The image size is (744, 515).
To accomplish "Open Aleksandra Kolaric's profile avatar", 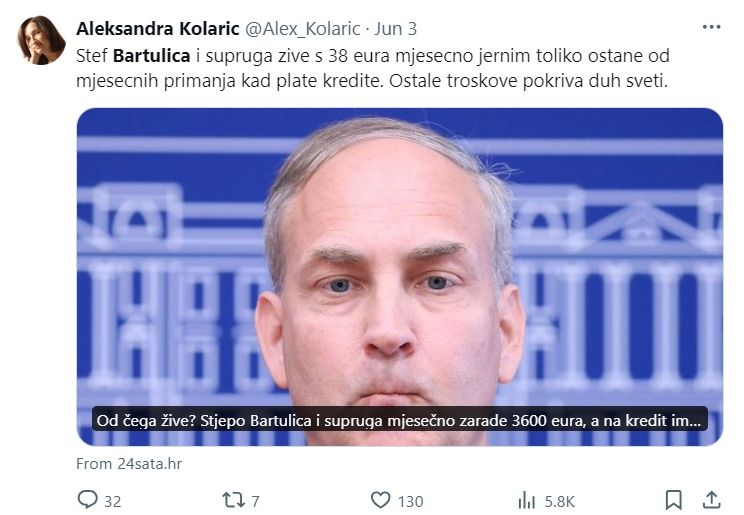I will point(41,40).
